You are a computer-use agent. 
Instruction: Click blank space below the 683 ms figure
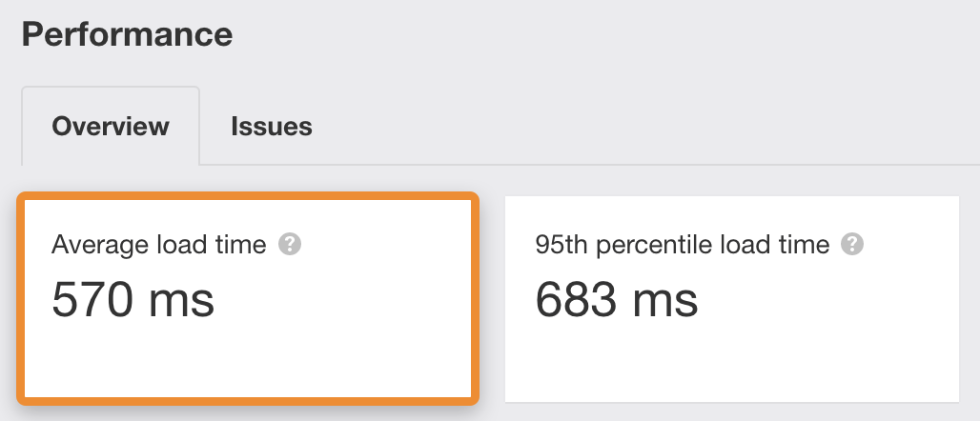[732, 362]
